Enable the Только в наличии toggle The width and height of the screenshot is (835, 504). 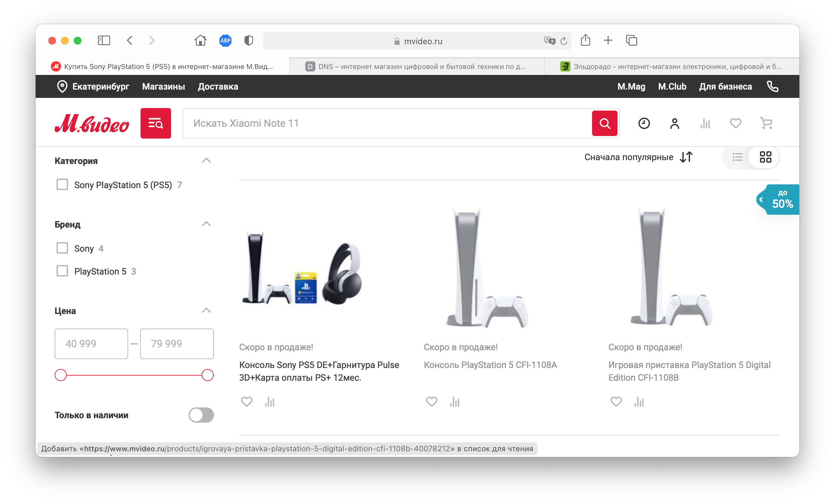tap(201, 415)
